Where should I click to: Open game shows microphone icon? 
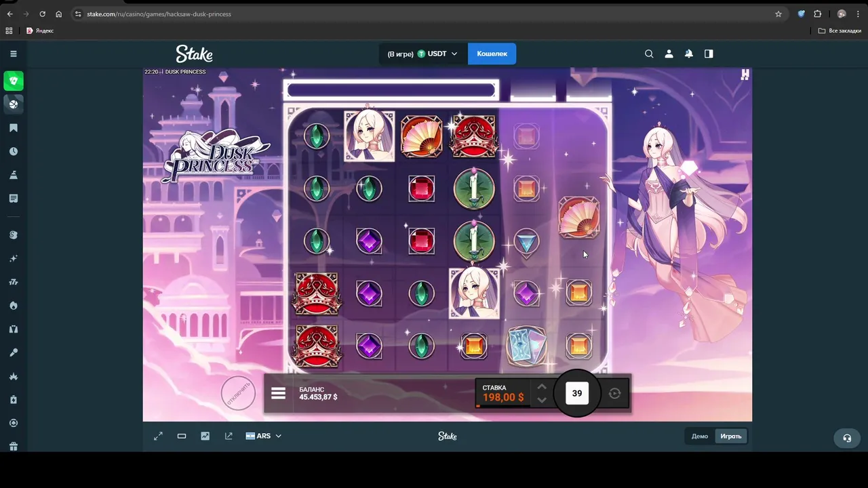click(13, 352)
